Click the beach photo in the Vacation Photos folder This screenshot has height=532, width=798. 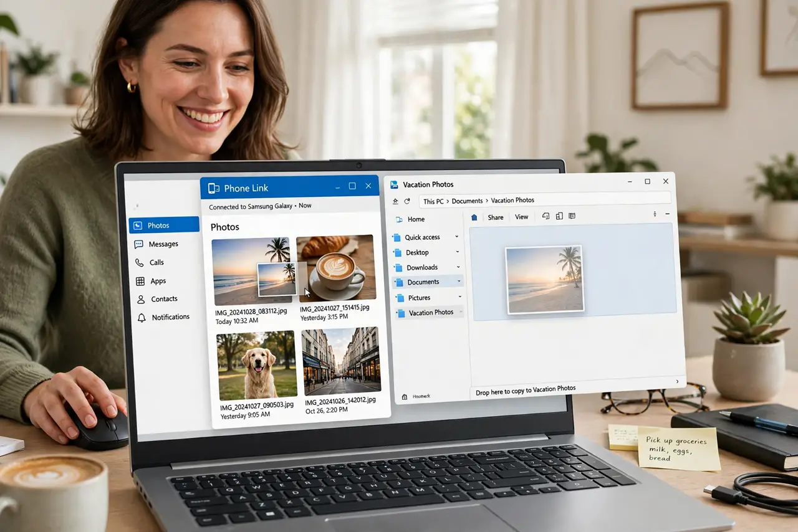coord(545,278)
